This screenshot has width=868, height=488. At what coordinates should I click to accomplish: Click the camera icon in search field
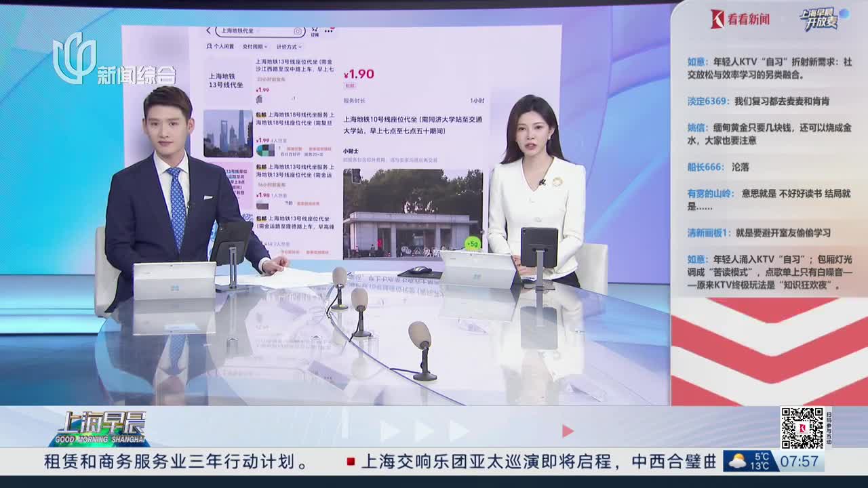(x=297, y=31)
